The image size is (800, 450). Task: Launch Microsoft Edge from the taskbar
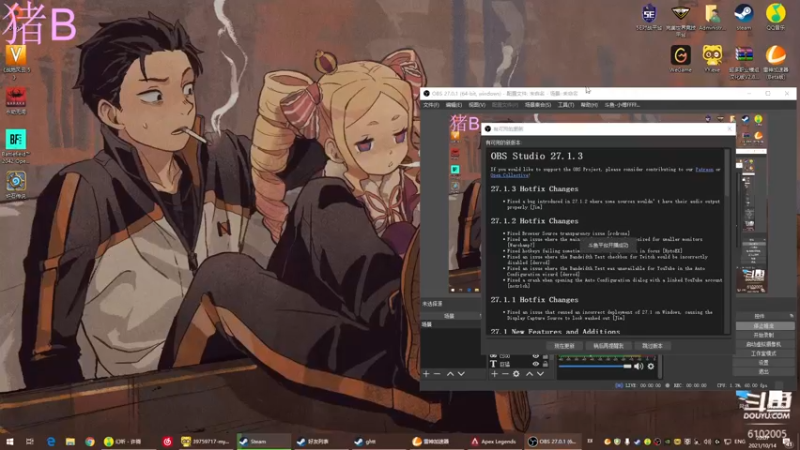pos(51,442)
